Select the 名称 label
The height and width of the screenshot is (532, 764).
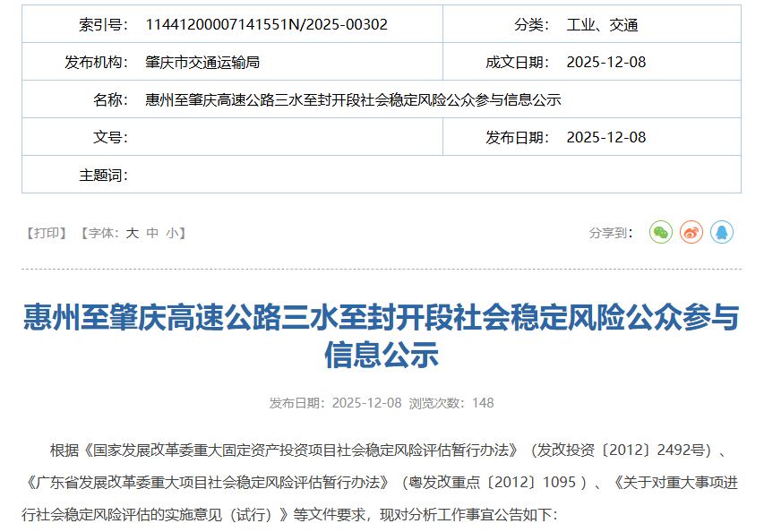(x=110, y=99)
